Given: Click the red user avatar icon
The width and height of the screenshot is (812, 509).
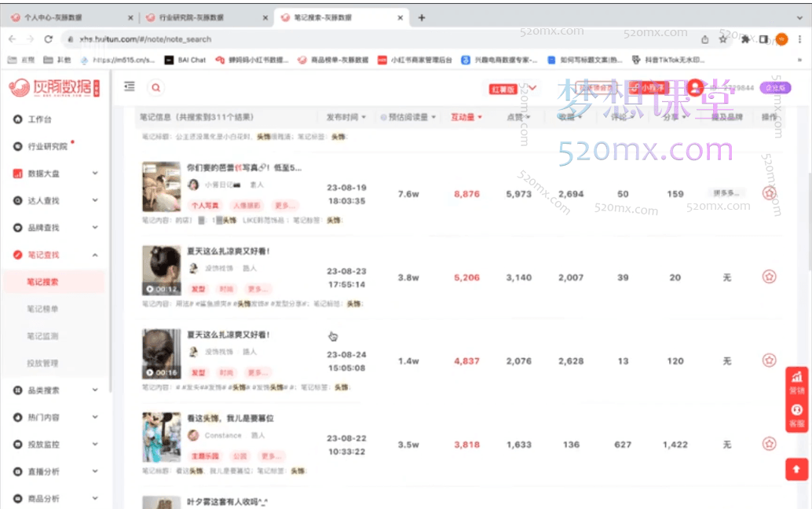Looking at the screenshot, I should [694, 87].
